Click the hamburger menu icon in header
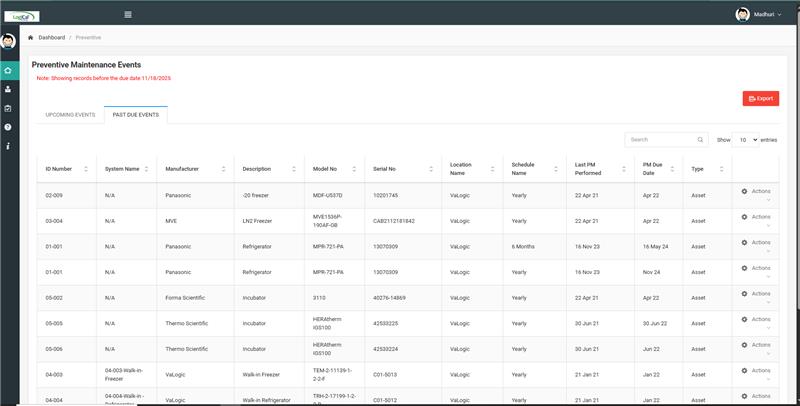The height and width of the screenshot is (406, 800). point(127,14)
